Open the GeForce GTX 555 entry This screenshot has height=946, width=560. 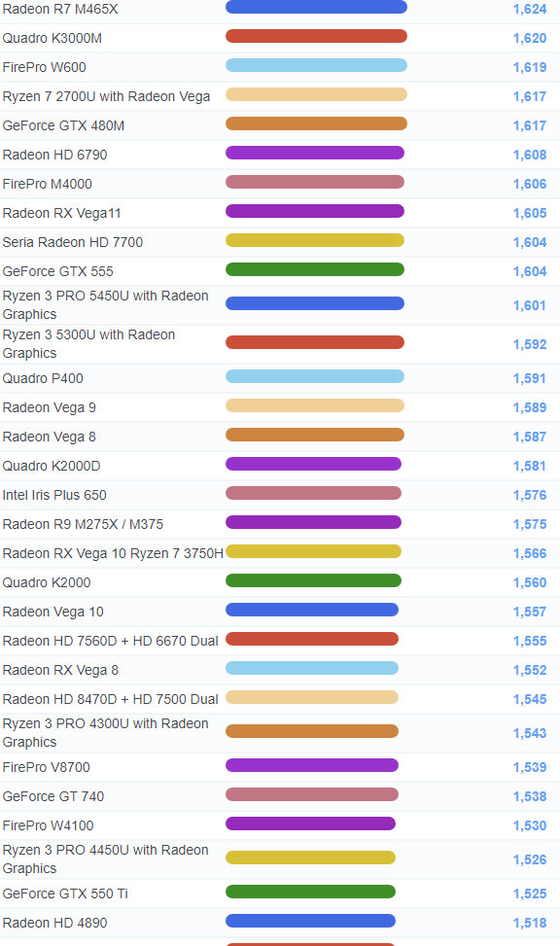pyautogui.click(x=58, y=271)
